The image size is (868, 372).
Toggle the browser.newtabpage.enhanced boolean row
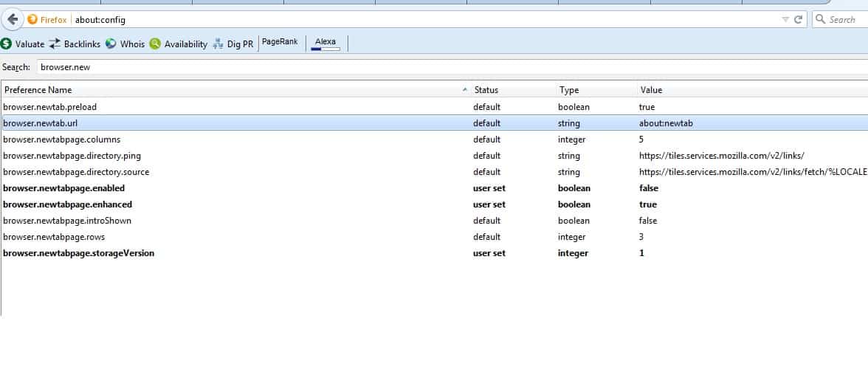point(67,204)
